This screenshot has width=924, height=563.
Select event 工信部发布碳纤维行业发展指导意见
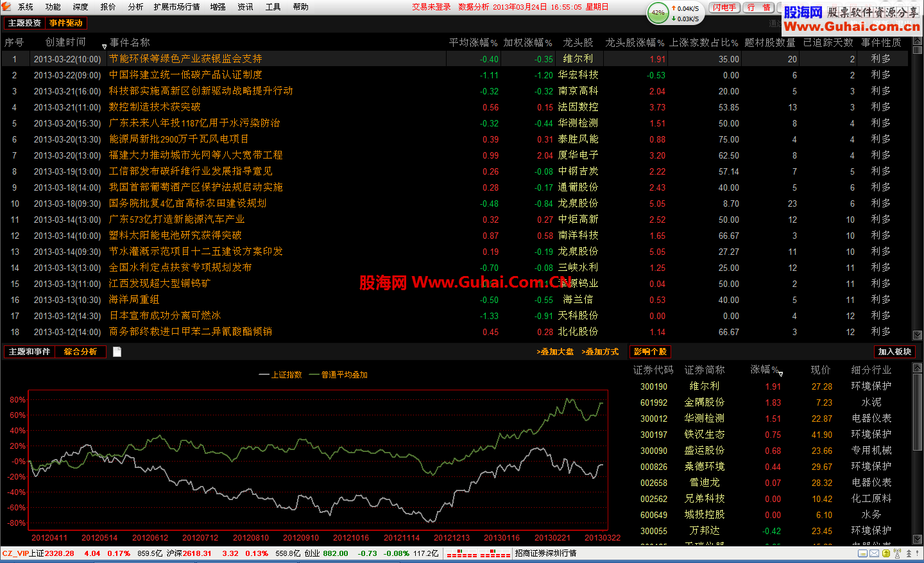[191, 171]
